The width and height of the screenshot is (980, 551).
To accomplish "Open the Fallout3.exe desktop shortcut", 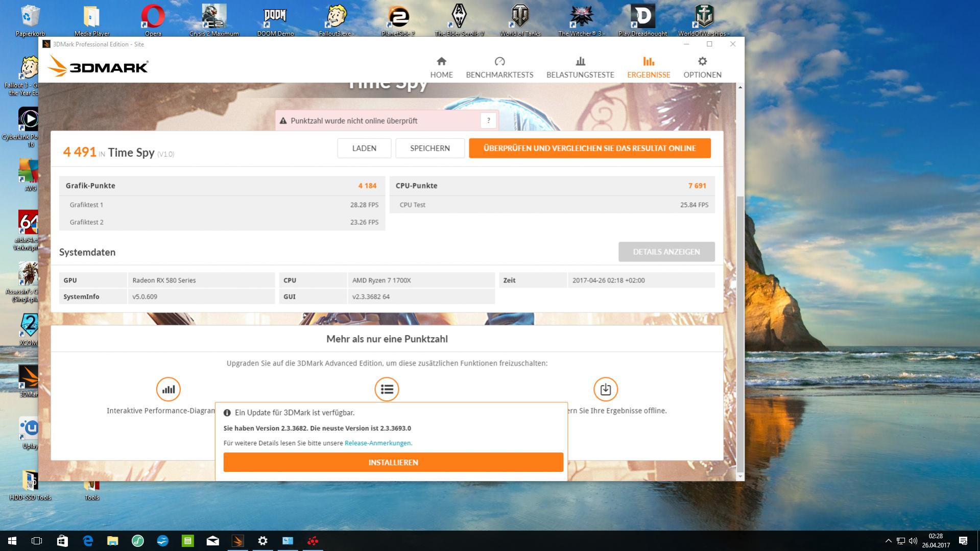I will point(337,19).
